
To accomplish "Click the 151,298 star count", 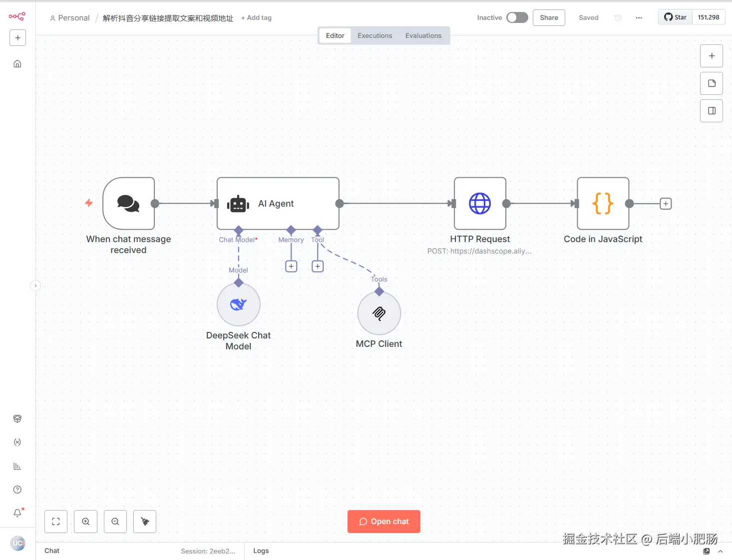I will 709,17.
